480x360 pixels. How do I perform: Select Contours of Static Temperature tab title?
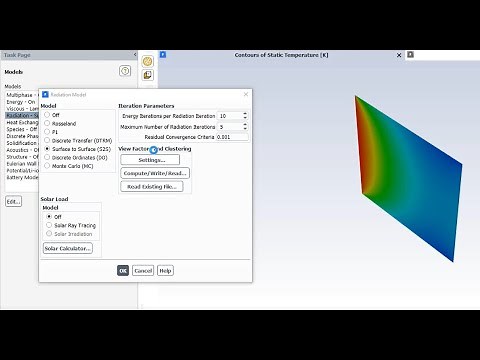point(281,55)
